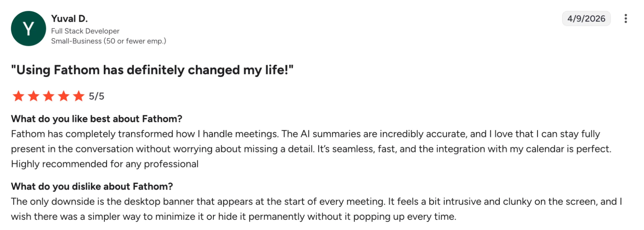The image size is (644, 230).
Task: Click the line starting "wish there was a simpler way"
Action: click(x=234, y=216)
